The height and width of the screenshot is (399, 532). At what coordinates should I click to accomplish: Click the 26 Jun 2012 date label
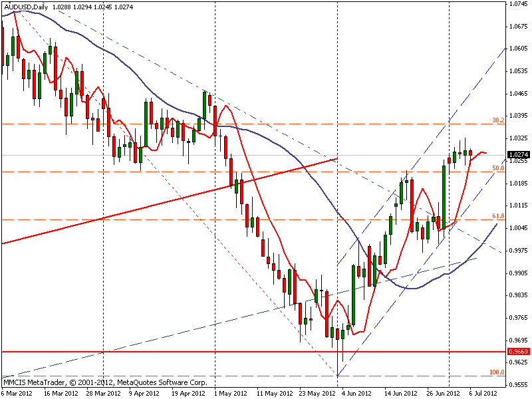point(444,393)
